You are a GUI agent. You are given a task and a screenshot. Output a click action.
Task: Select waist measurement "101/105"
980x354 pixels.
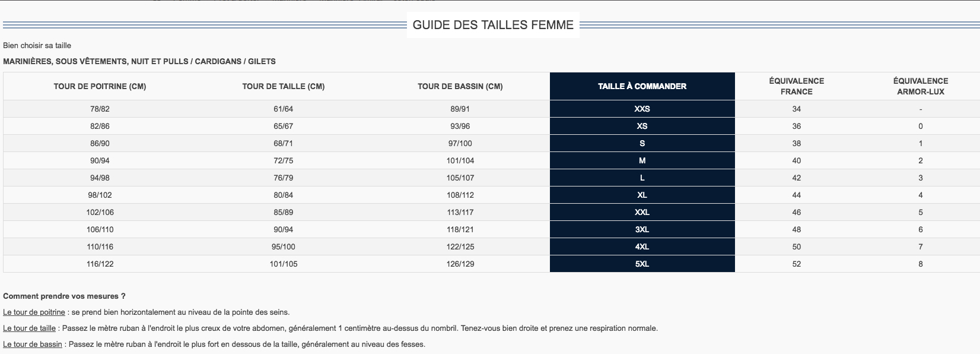tap(284, 264)
